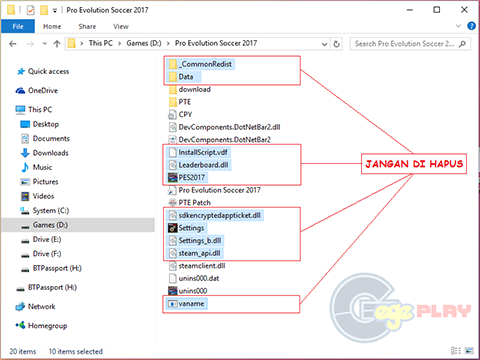Select steamclient.dll file icon
Viewport: 480px width, 360px height.
coord(172,266)
